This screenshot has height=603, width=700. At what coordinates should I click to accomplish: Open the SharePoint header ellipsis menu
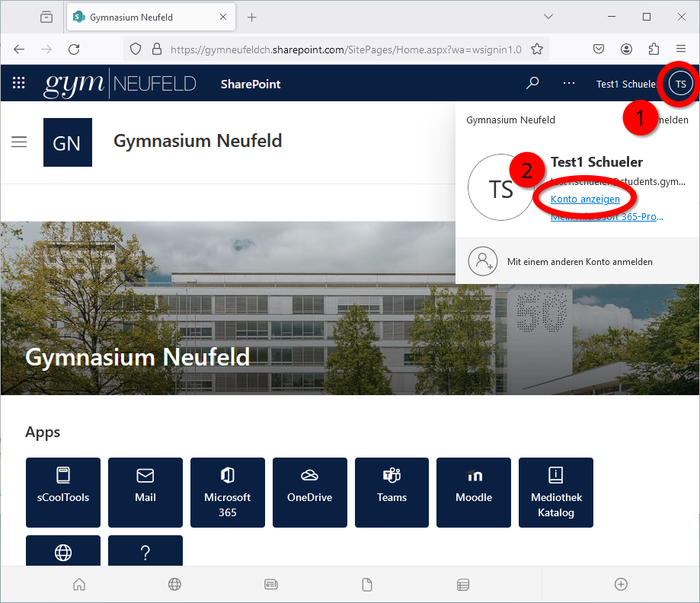click(568, 84)
